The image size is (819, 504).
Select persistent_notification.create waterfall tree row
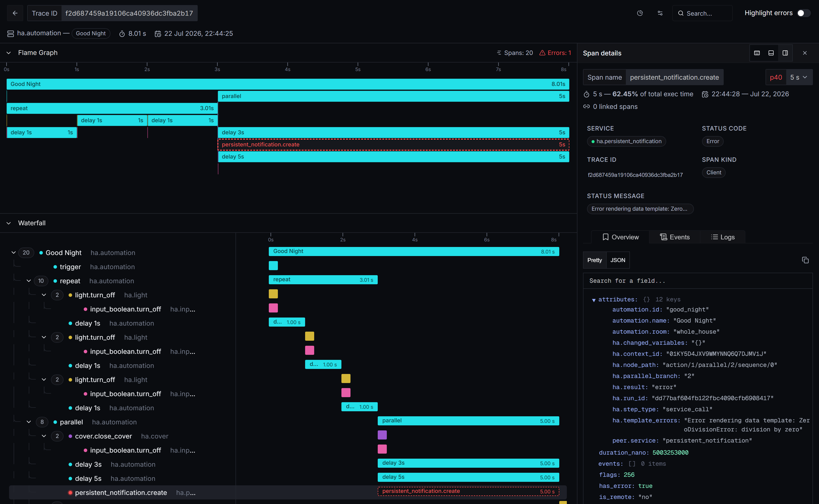[121, 492]
